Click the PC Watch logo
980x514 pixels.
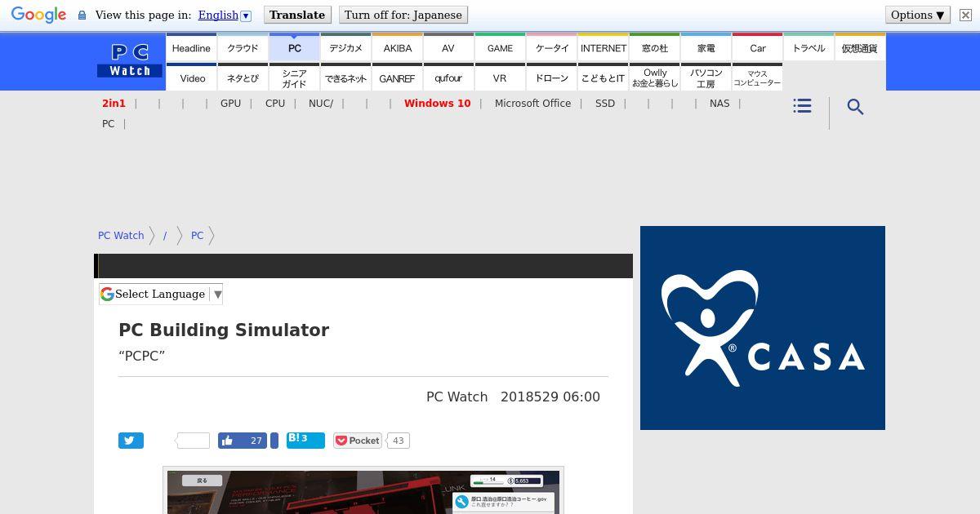[130, 61]
